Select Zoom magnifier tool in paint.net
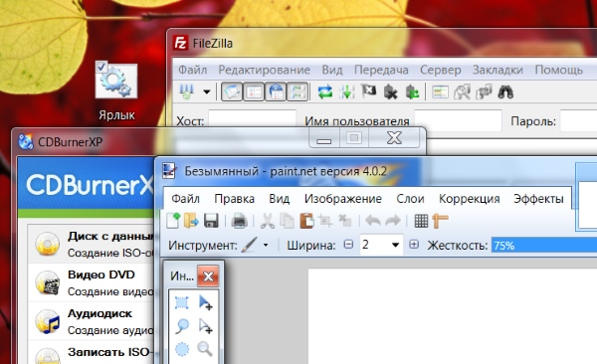 pos(205,349)
